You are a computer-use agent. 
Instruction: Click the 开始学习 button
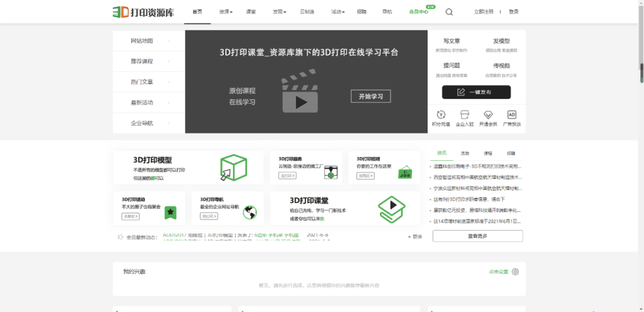pos(371,96)
